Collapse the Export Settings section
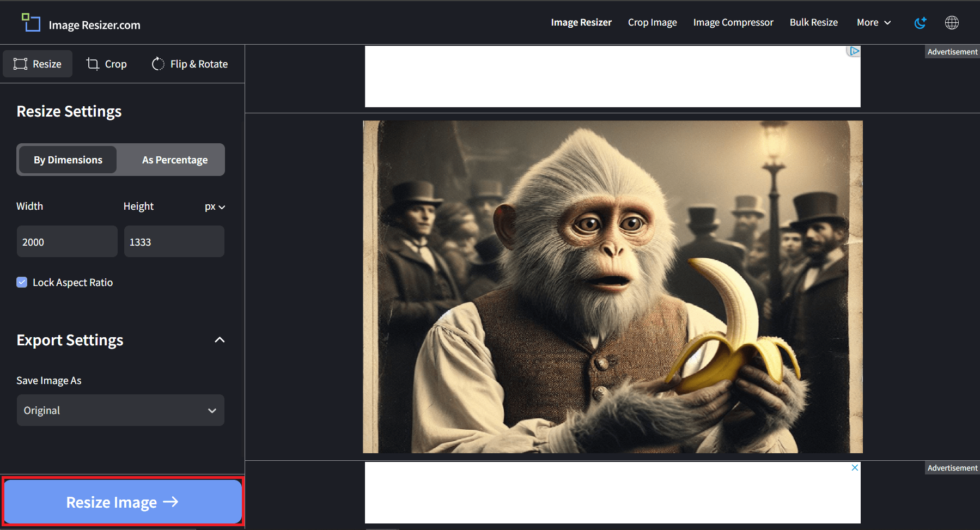980x530 pixels. 220,339
